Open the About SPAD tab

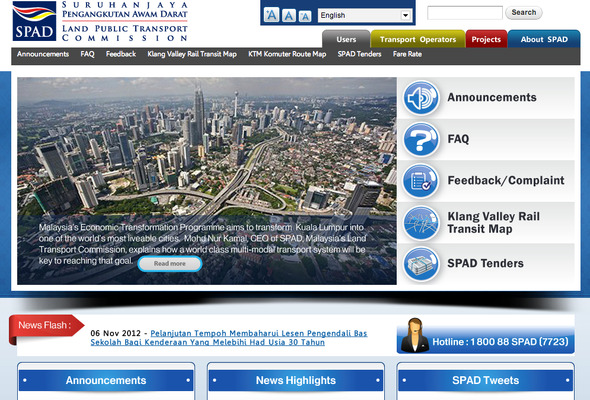[544, 39]
